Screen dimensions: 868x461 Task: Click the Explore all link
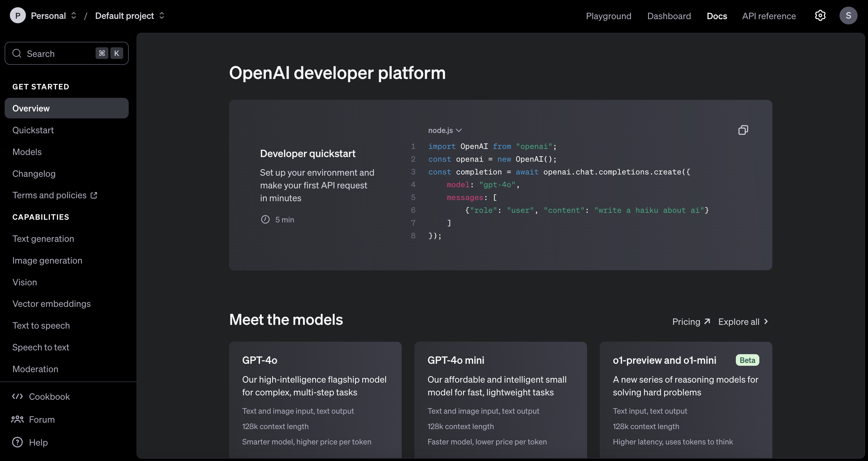click(743, 322)
